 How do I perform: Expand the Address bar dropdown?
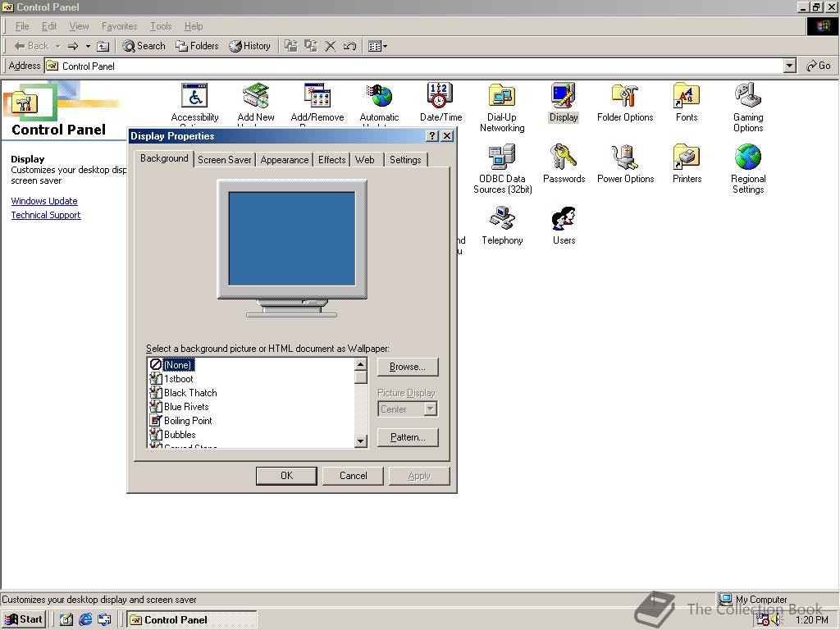[790, 66]
